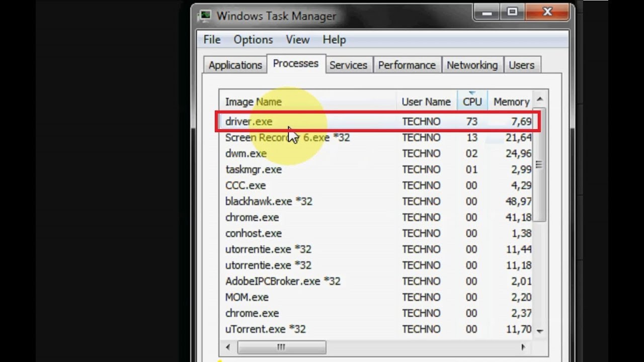Switch to the Applications tab
Screen dimensions: 644x362
235,65
